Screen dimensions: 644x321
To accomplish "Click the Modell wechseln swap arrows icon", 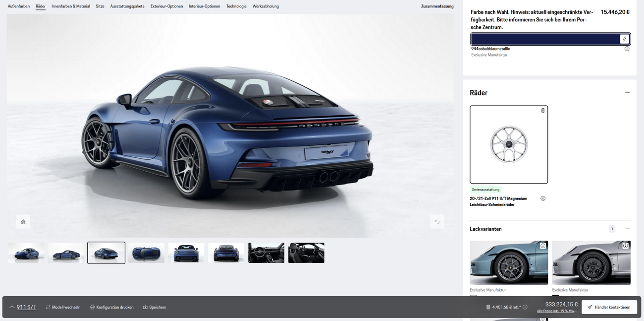I will [48, 307].
